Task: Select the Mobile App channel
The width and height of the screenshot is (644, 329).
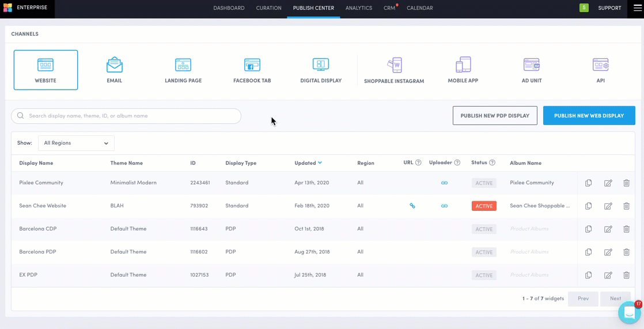Action: point(463,70)
